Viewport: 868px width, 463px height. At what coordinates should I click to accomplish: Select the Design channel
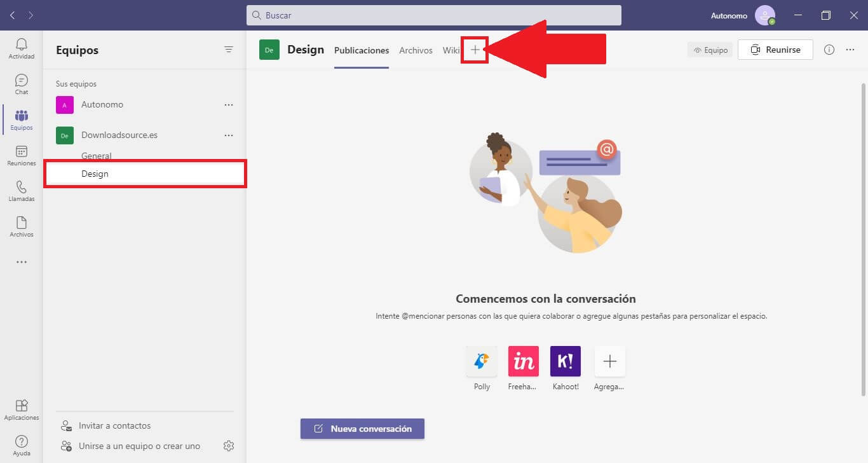click(145, 174)
